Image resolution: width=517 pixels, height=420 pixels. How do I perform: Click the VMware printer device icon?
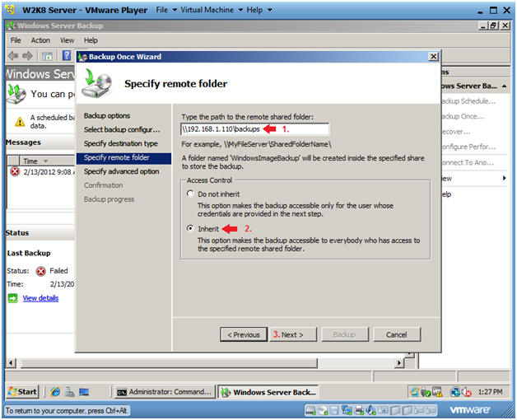tap(359, 410)
